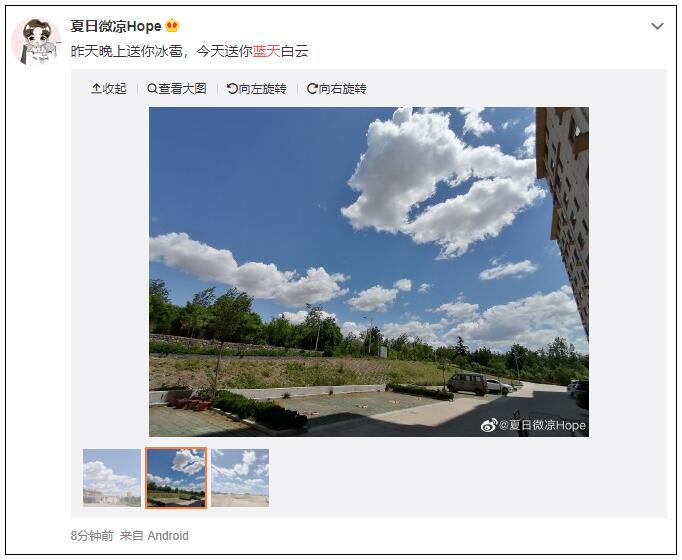Rotate the photo left with 向左旋转
682x560 pixels.
click(257, 89)
